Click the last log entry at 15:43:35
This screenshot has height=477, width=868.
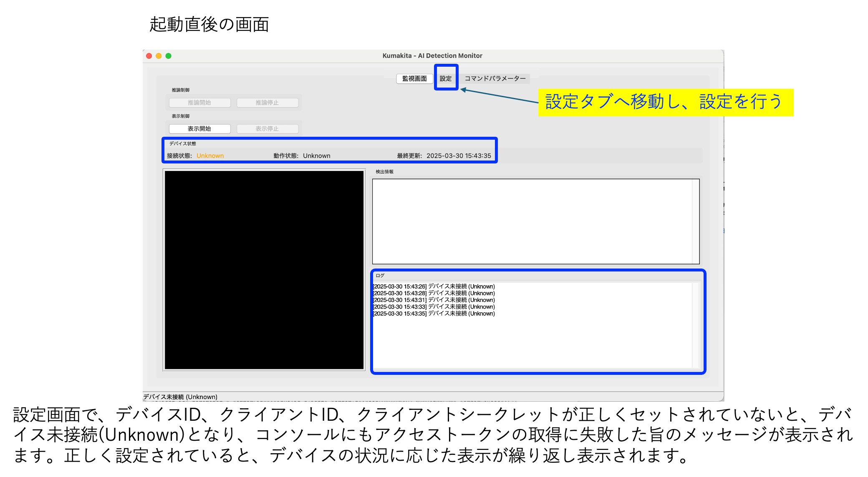[x=434, y=314]
